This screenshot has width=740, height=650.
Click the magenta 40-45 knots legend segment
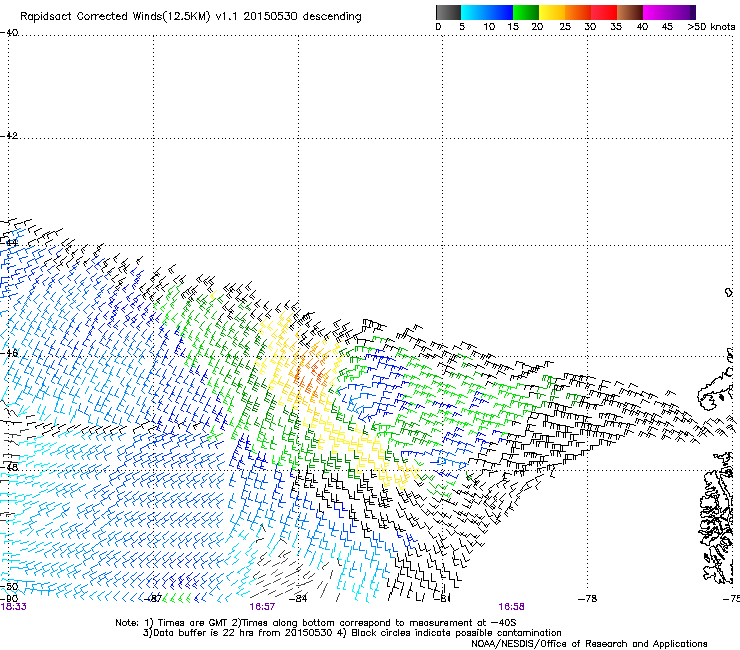click(x=656, y=12)
